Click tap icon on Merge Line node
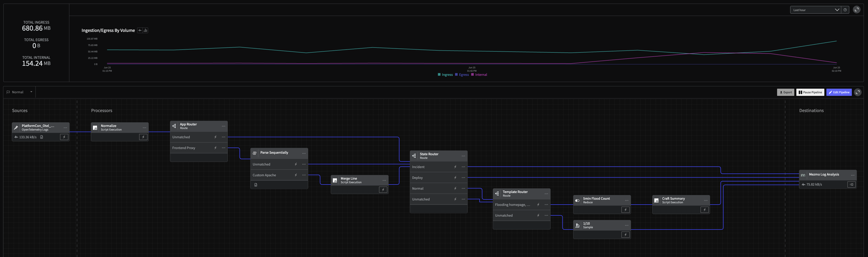The image size is (868, 257). point(383,190)
